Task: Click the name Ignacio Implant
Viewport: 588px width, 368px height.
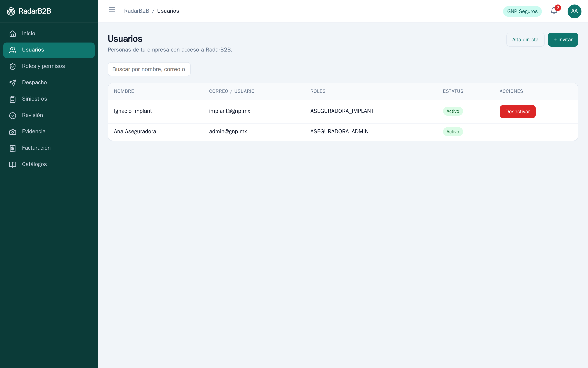Action: 133,111
